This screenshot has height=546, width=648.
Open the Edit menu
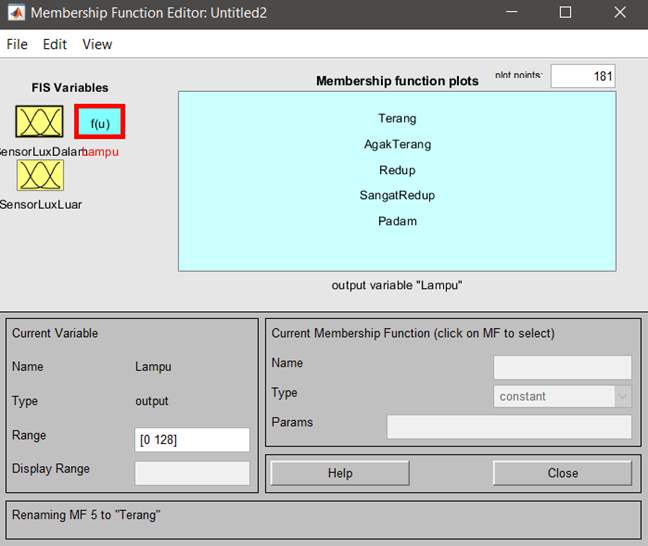click(55, 44)
